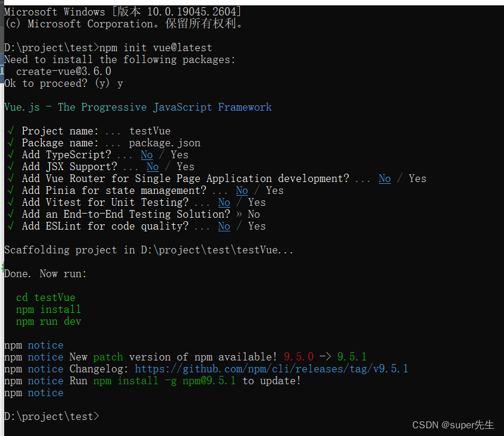Open the GitHub npm changelog URL
This screenshot has width=504, height=436.
coord(271,369)
